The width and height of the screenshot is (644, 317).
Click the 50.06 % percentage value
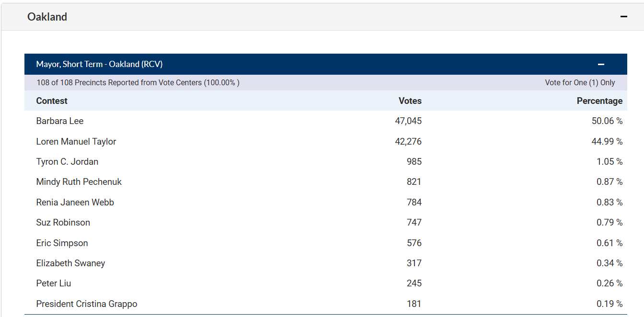pos(607,121)
